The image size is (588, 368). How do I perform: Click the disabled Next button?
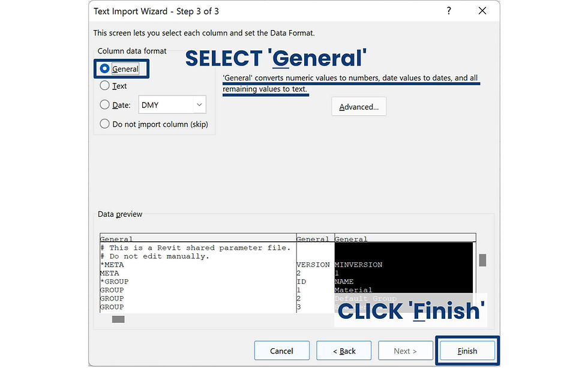coord(406,351)
